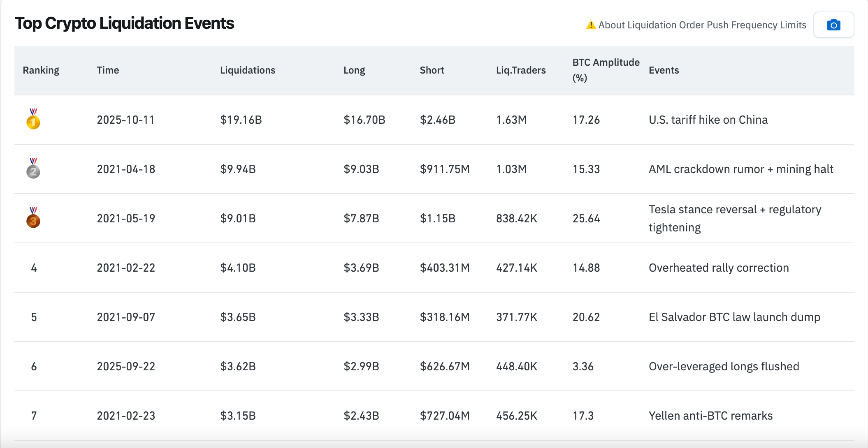Click the bronze medal rank 3 icon

(x=33, y=218)
